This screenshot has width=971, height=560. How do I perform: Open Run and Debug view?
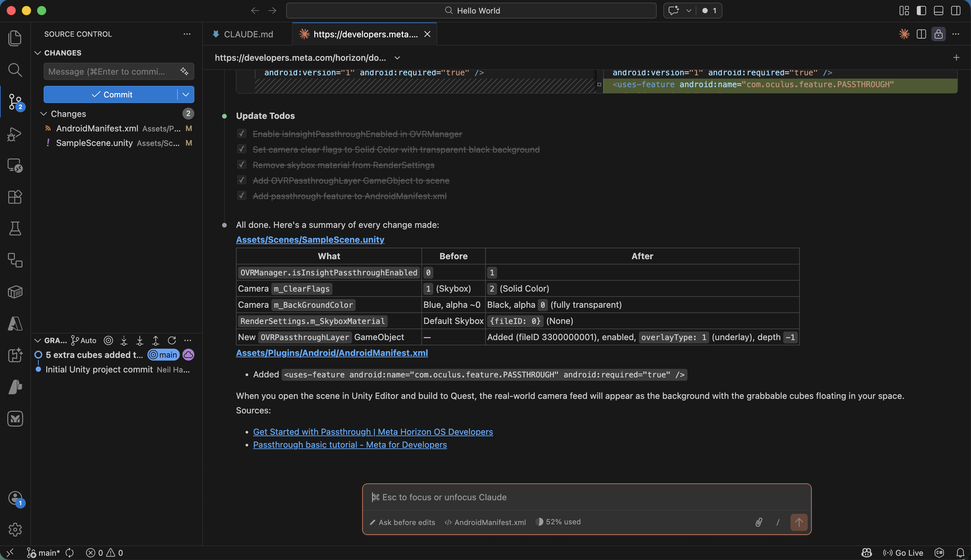pos(15,134)
